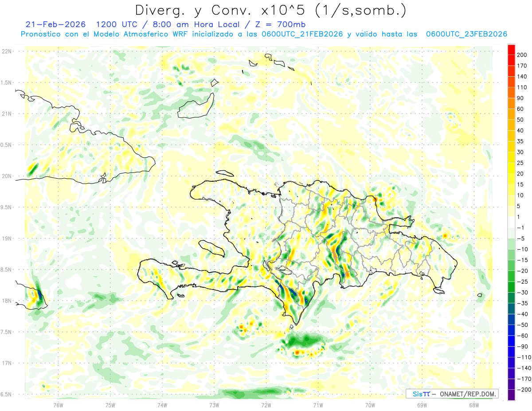Click the '73W' longitude label
Screen dimensions: 532x411
pos(214,405)
